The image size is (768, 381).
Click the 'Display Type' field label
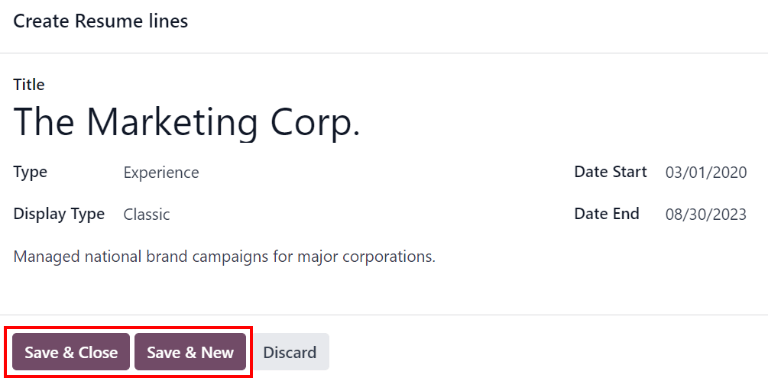(x=59, y=214)
